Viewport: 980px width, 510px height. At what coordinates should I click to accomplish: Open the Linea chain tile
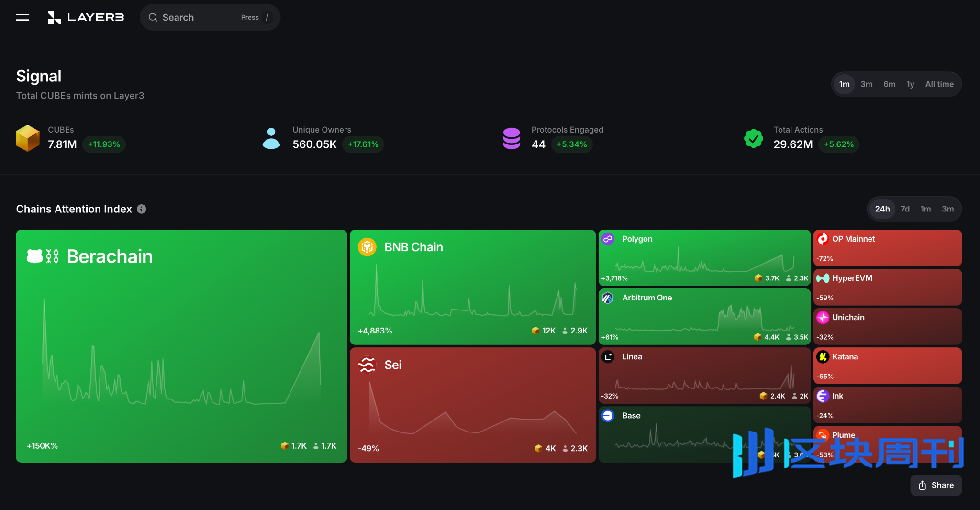coord(704,376)
